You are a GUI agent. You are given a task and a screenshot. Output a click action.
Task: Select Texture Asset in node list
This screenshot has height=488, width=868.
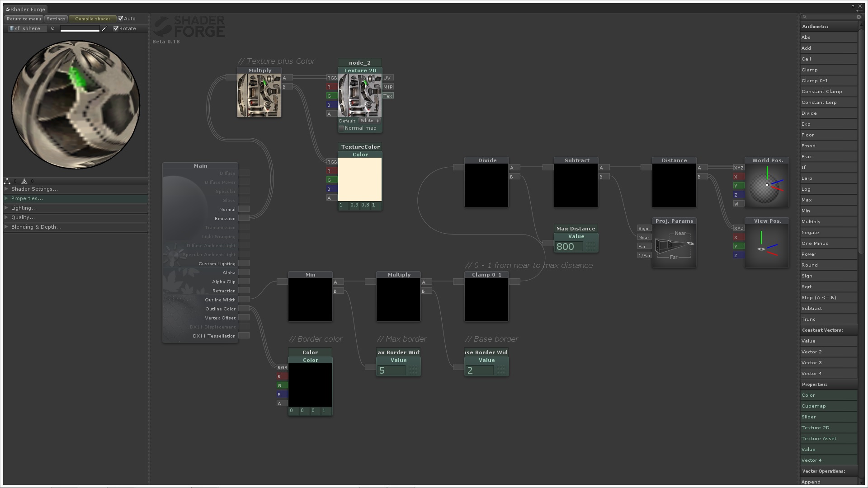pyautogui.click(x=829, y=439)
